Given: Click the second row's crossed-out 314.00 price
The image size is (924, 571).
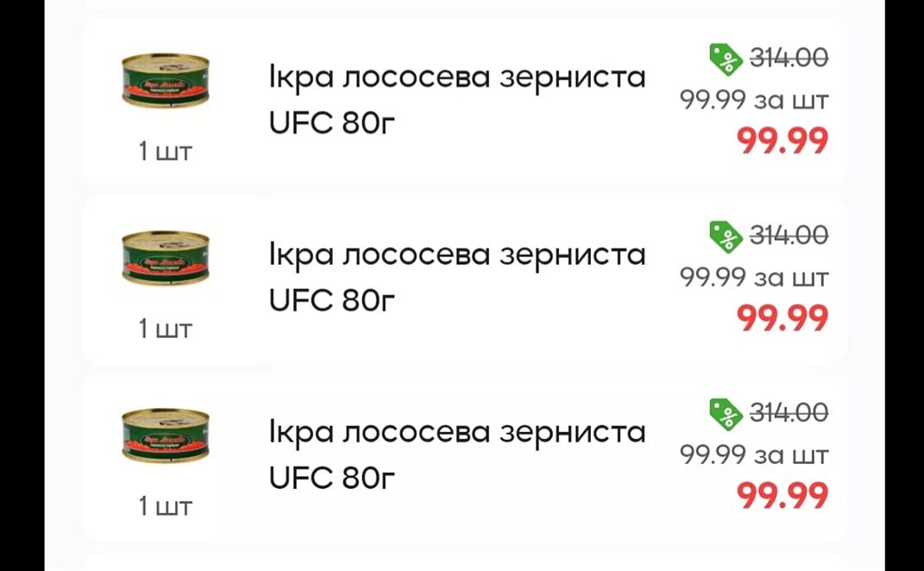Looking at the screenshot, I should pos(789,235).
